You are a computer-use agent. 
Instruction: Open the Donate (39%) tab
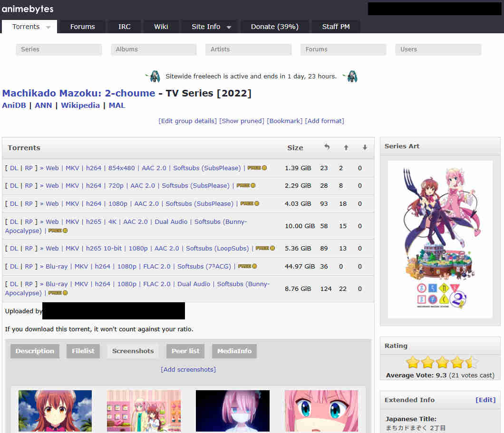(x=275, y=27)
